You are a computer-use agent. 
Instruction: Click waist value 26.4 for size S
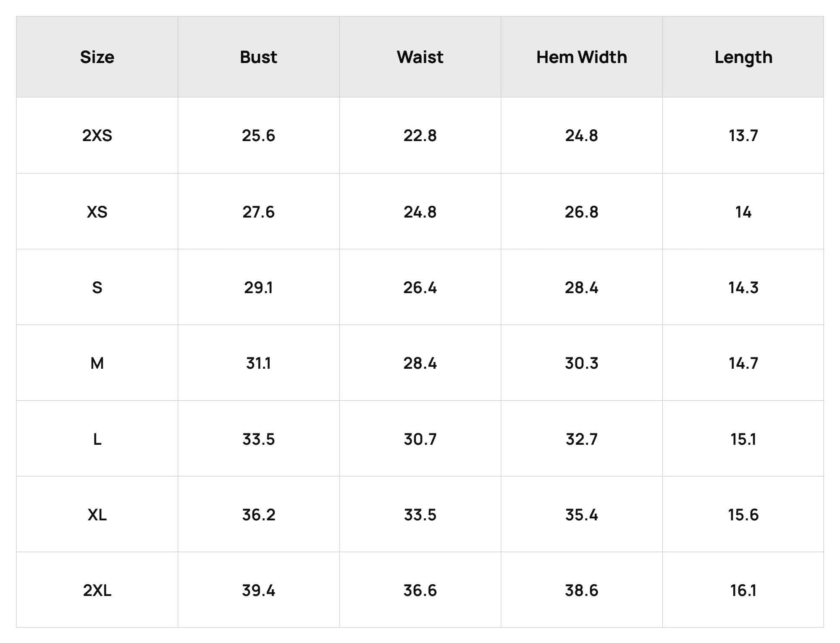(x=420, y=288)
